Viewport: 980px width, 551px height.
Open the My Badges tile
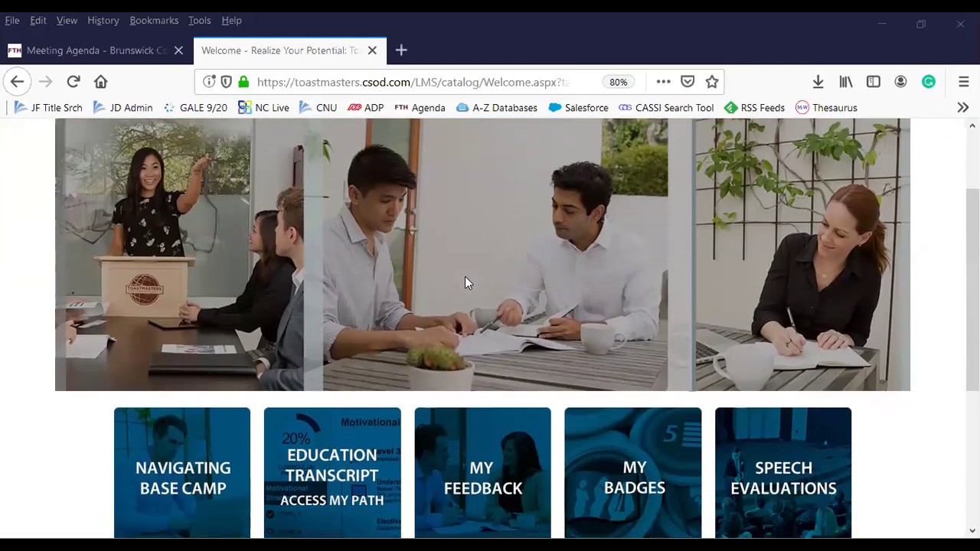(x=633, y=473)
